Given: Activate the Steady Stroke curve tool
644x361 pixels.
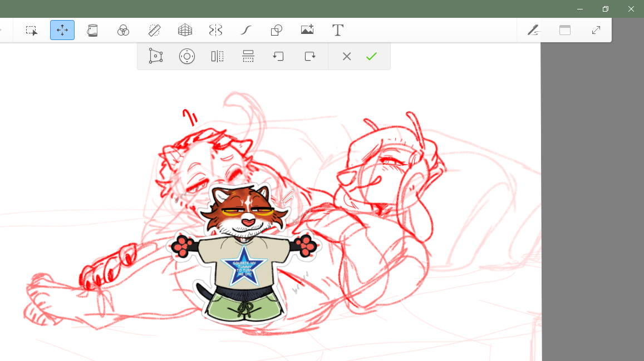Looking at the screenshot, I should point(246,31).
